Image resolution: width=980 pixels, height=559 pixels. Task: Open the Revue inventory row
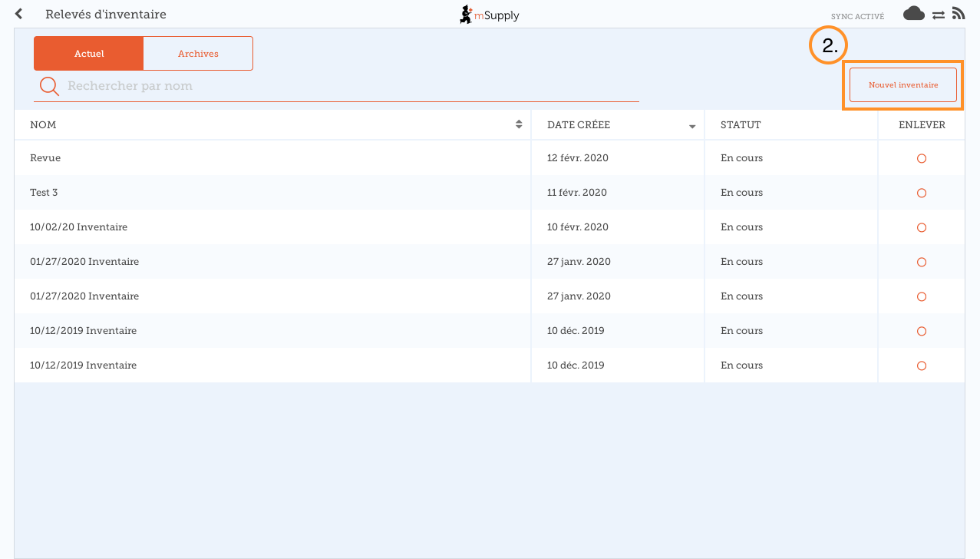(45, 158)
